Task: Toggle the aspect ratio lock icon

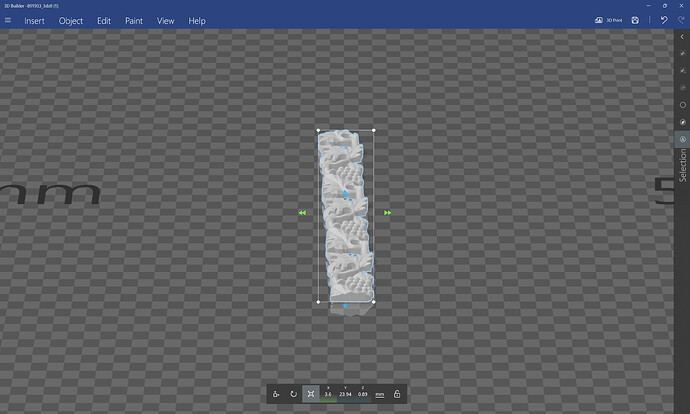Action: click(x=397, y=394)
